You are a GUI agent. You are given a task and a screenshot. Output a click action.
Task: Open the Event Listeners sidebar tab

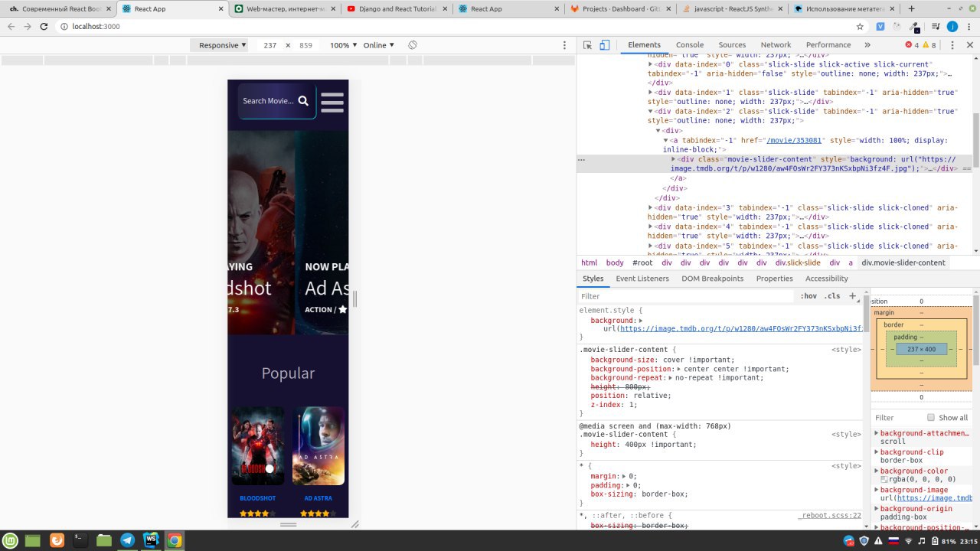tap(642, 279)
